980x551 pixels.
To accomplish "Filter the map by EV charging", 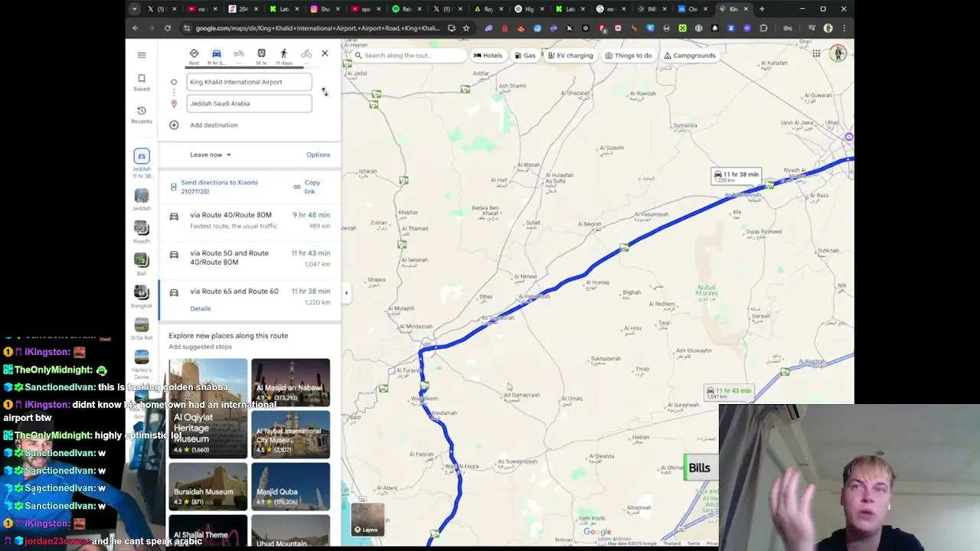I will pos(570,55).
